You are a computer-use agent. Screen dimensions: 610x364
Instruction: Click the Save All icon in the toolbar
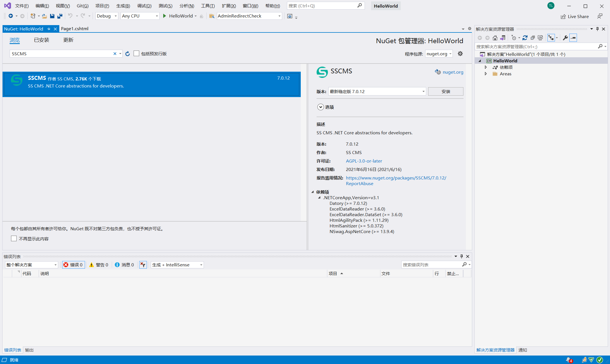[60, 16]
